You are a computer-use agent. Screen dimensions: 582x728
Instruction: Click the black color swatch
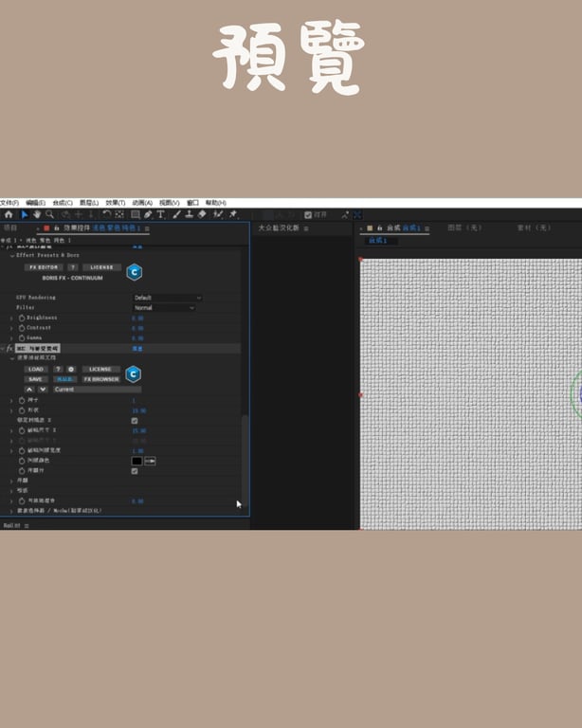(136, 461)
